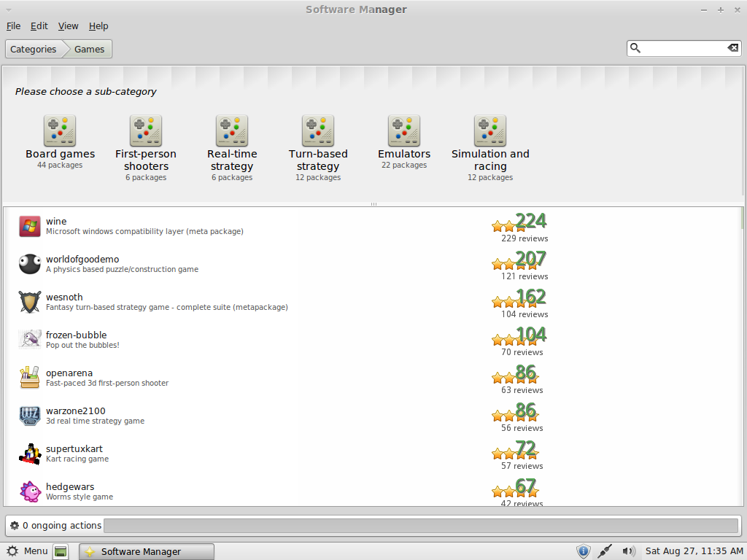
Task: Click the 121 reviews text for worldofgoodemo
Action: click(525, 276)
